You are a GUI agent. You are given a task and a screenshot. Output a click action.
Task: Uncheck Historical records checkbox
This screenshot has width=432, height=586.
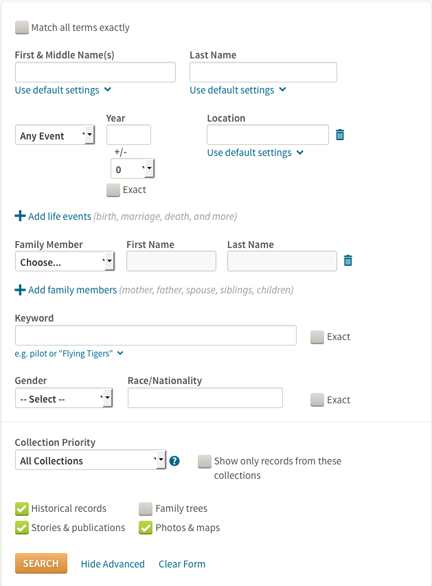coord(22,509)
